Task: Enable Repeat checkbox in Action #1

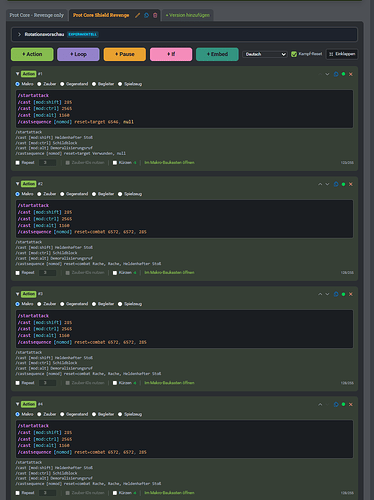Action: 18,163
